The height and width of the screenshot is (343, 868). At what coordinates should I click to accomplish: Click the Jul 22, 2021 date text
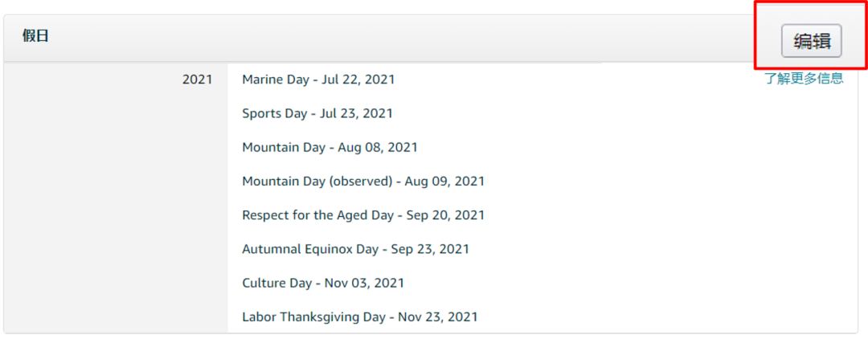[358, 80]
